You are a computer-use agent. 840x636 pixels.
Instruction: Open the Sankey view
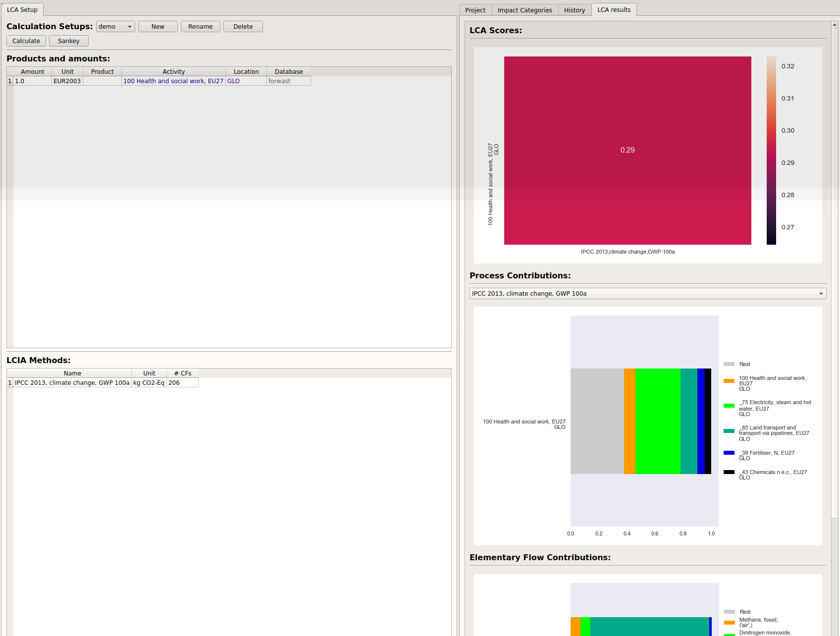[68, 41]
